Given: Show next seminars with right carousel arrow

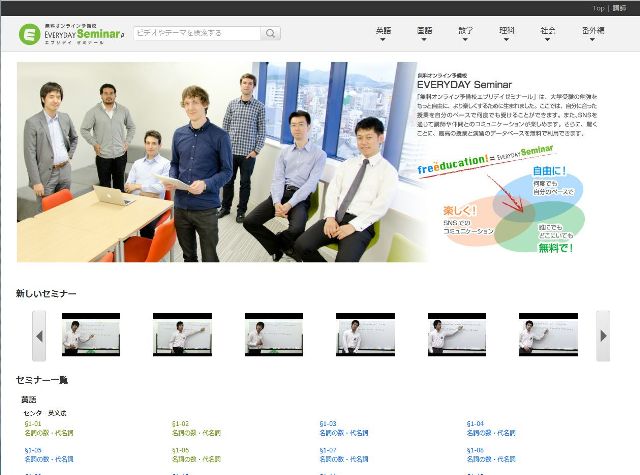Looking at the screenshot, I should [x=603, y=336].
